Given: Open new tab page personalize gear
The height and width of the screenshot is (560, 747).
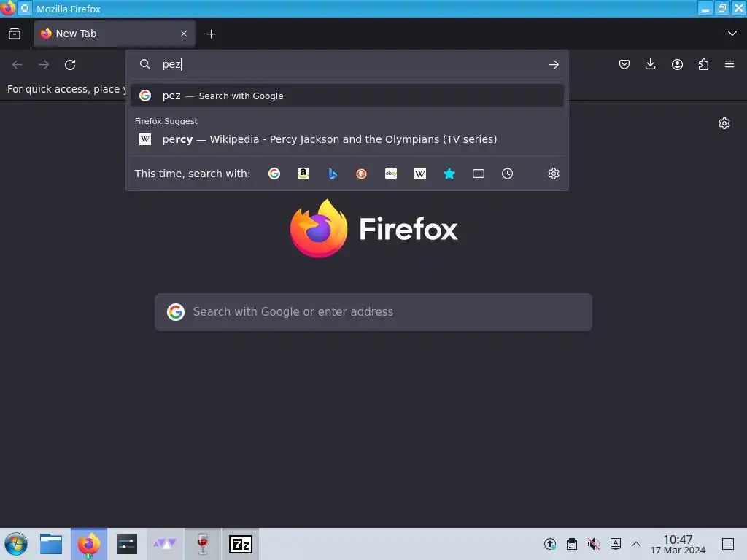Looking at the screenshot, I should (724, 123).
